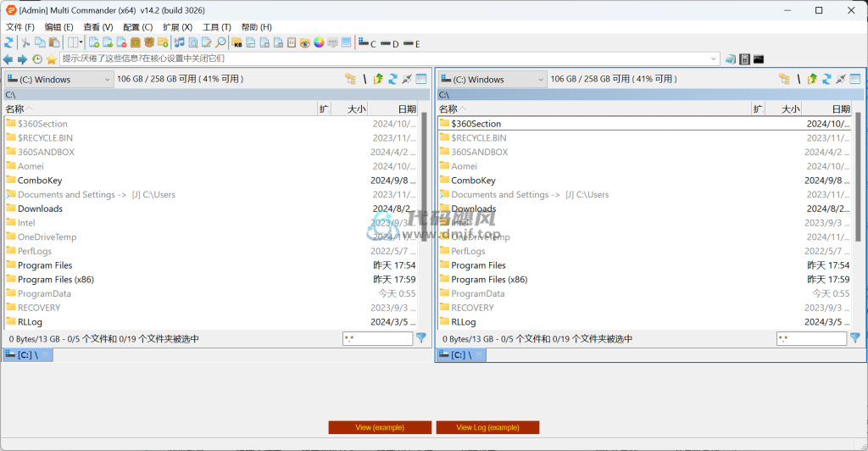This screenshot has height=451, width=868.
Task: Open 工具 (T) menu
Action: pyautogui.click(x=216, y=27)
